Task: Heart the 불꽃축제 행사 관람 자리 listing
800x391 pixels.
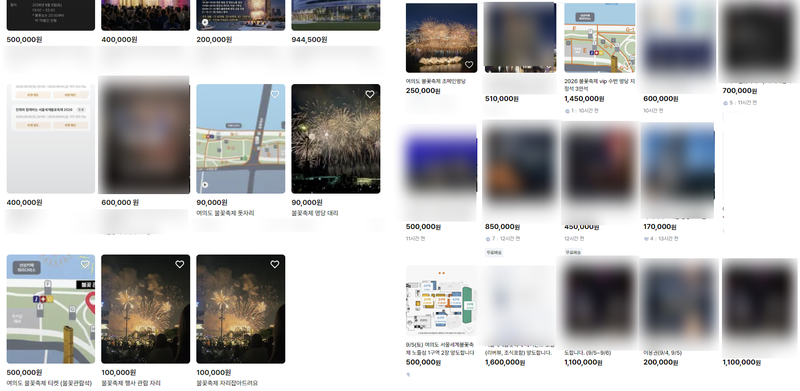Action: pyautogui.click(x=180, y=264)
